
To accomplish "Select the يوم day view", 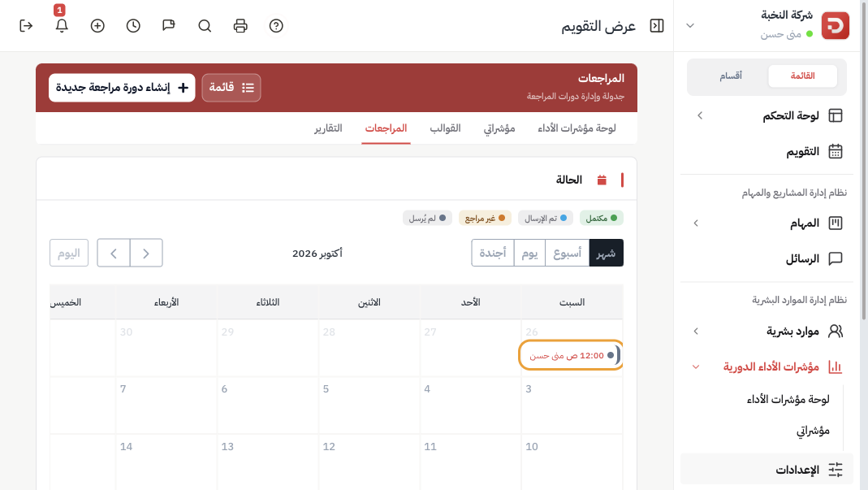I will (x=529, y=253).
